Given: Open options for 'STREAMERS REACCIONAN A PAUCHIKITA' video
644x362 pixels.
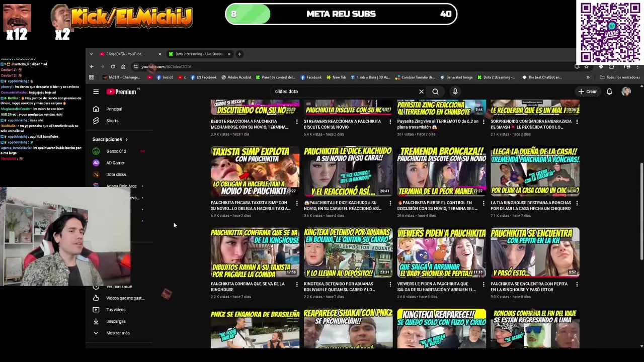Looking at the screenshot, I should (x=390, y=122).
